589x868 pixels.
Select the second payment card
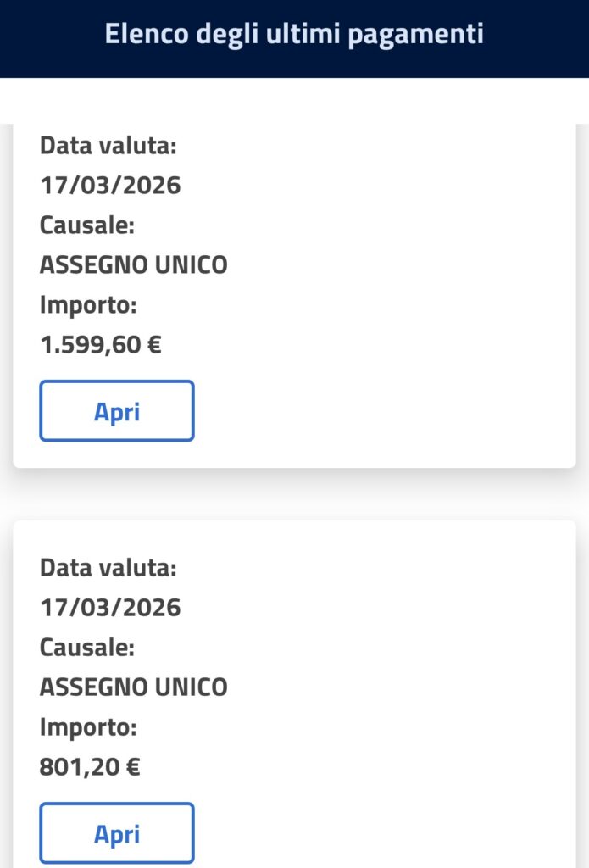[294, 695]
